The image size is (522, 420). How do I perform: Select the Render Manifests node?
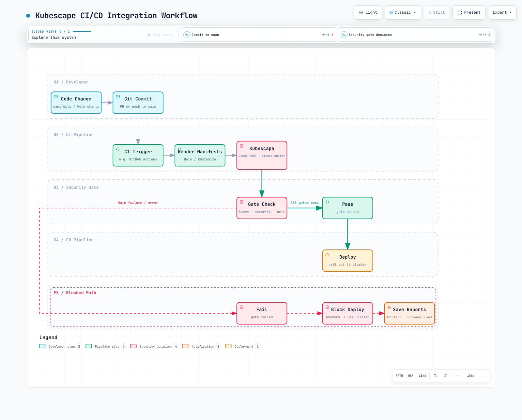coord(200,155)
